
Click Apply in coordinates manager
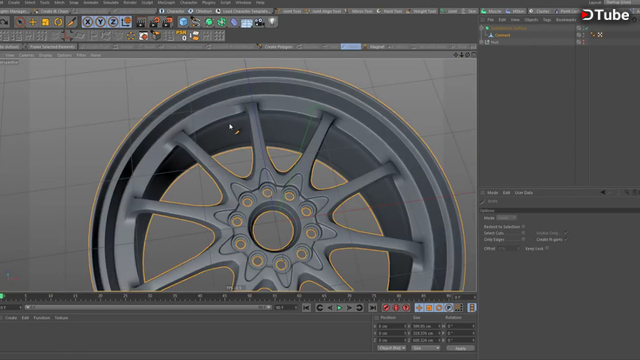coord(460,348)
